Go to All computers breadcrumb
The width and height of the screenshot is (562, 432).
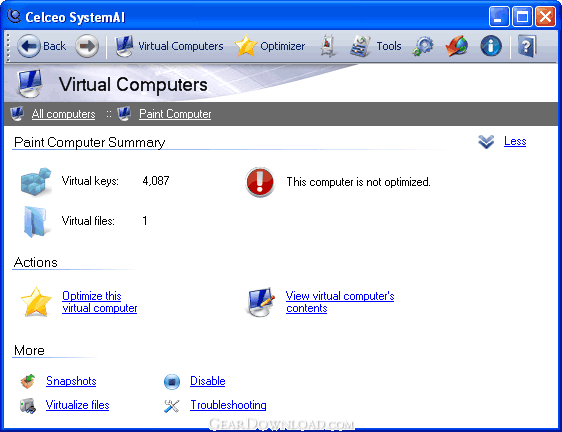click(x=63, y=114)
